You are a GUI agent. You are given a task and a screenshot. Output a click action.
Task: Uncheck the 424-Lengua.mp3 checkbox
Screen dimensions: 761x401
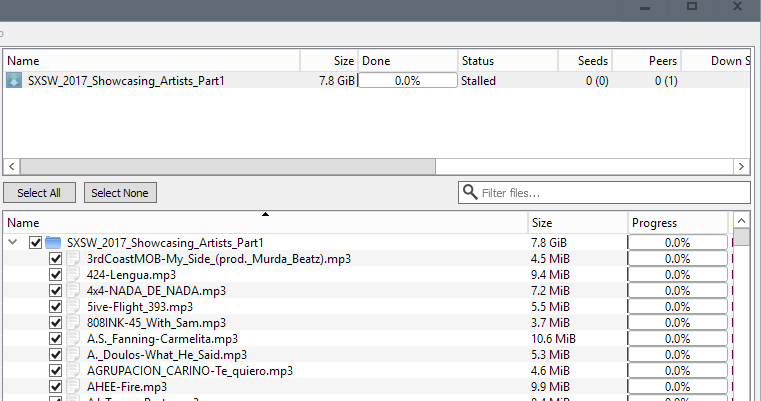tap(55, 275)
